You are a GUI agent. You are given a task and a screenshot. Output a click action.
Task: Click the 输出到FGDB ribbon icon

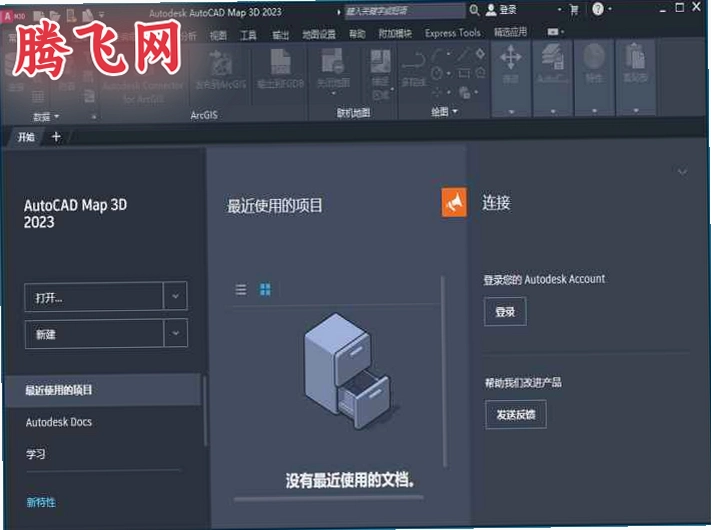point(281,62)
